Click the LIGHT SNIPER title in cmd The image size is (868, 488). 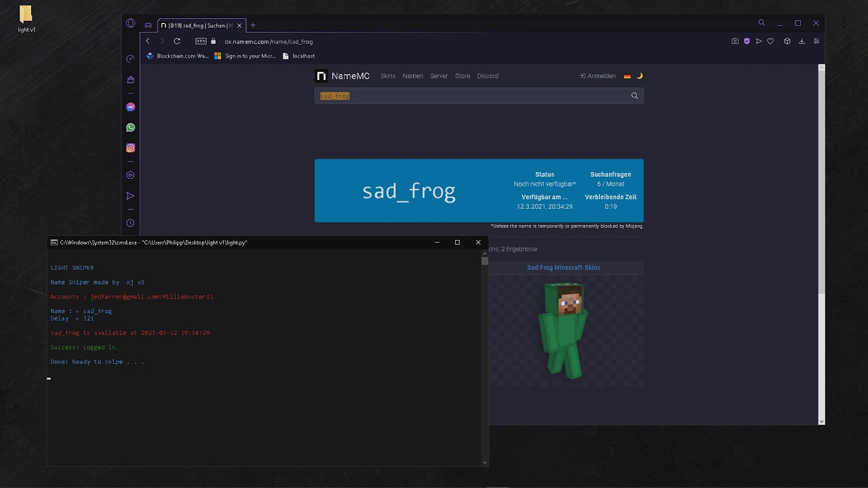pyautogui.click(x=72, y=268)
